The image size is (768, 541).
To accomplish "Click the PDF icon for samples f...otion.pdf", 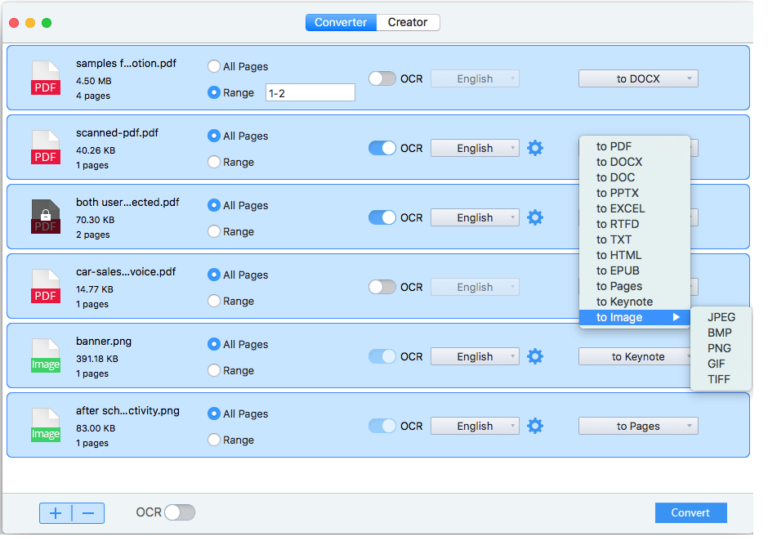I will point(46,78).
